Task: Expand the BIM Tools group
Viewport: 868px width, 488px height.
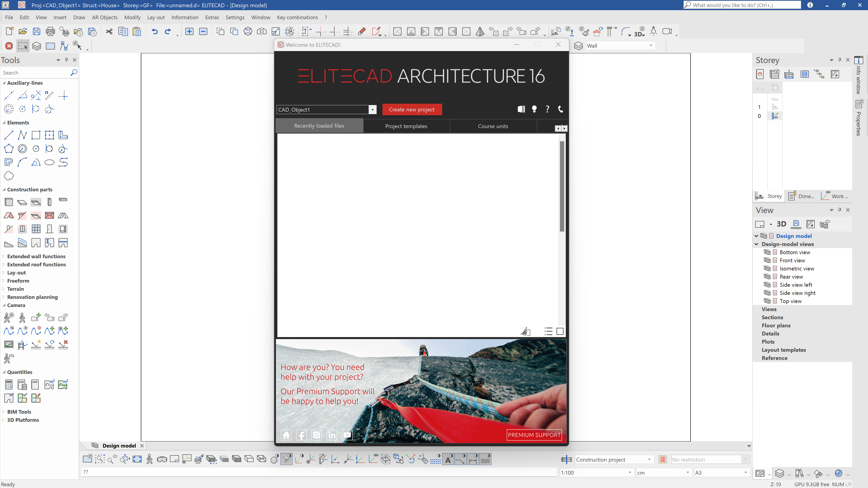Action: tap(4, 412)
